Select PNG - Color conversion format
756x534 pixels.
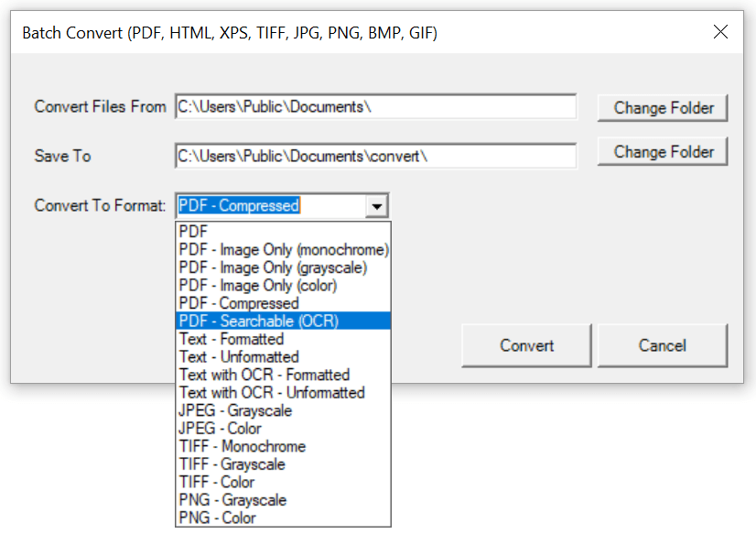tap(217, 518)
